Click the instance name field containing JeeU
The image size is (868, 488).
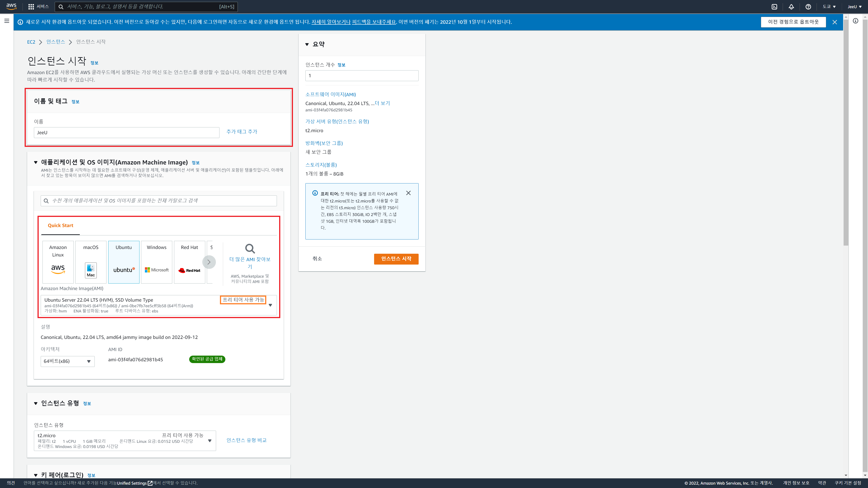point(126,132)
